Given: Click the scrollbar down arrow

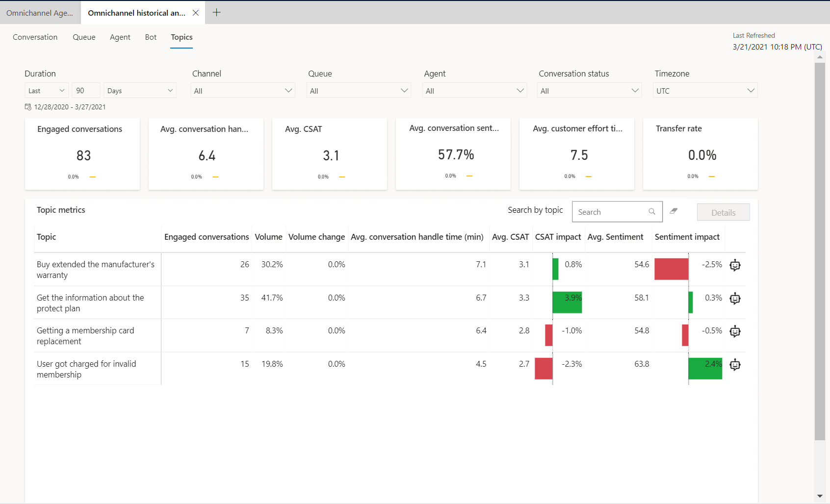Looking at the screenshot, I should click(x=820, y=496).
